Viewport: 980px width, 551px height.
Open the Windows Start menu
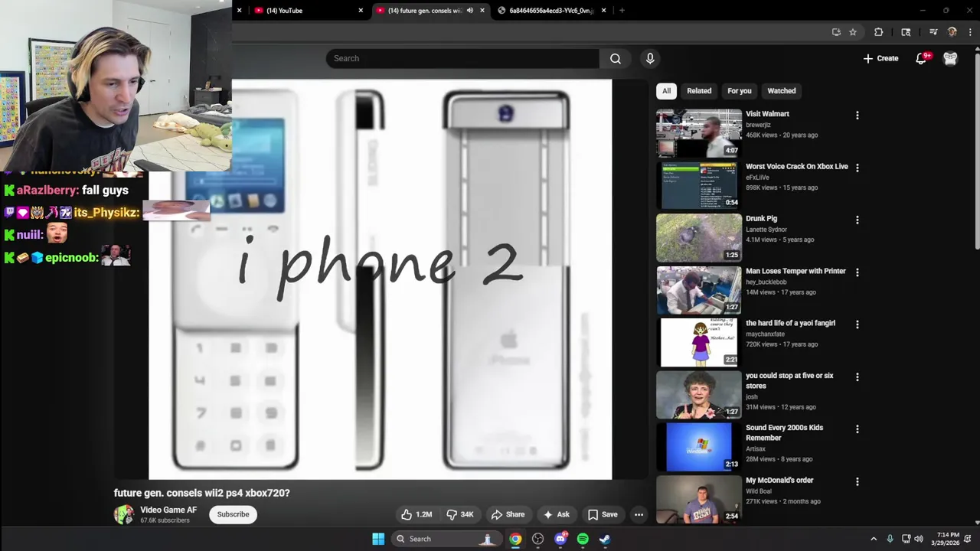pyautogui.click(x=378, y=539)
